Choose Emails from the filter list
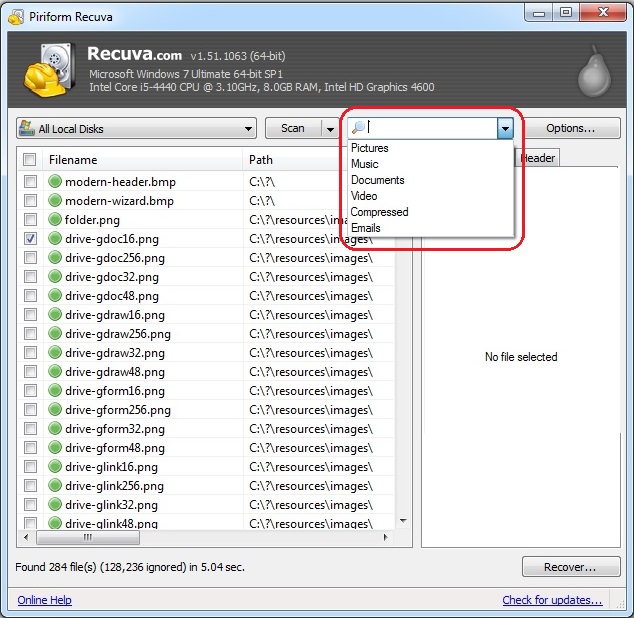 pyautogui.click(x=431, y=228)
